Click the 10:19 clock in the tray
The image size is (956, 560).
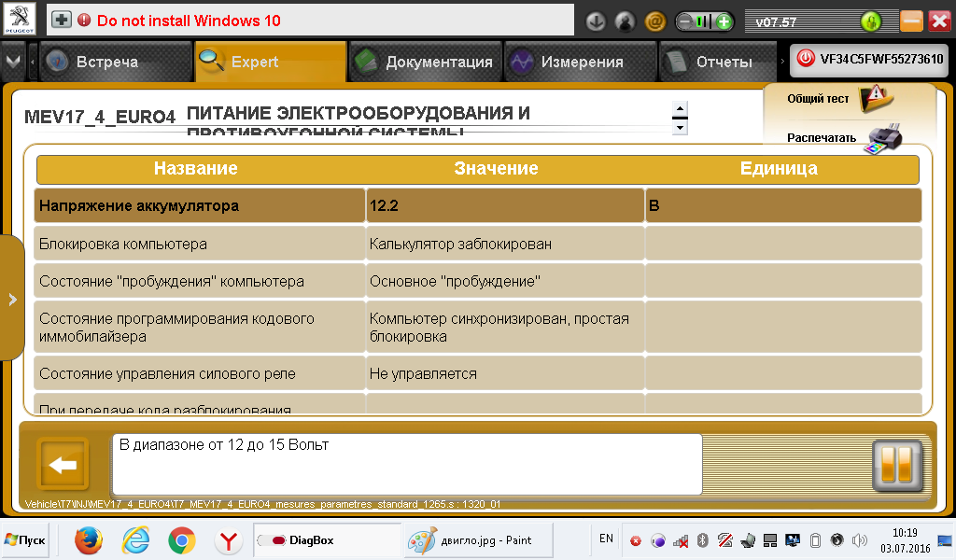pos(905,533)
